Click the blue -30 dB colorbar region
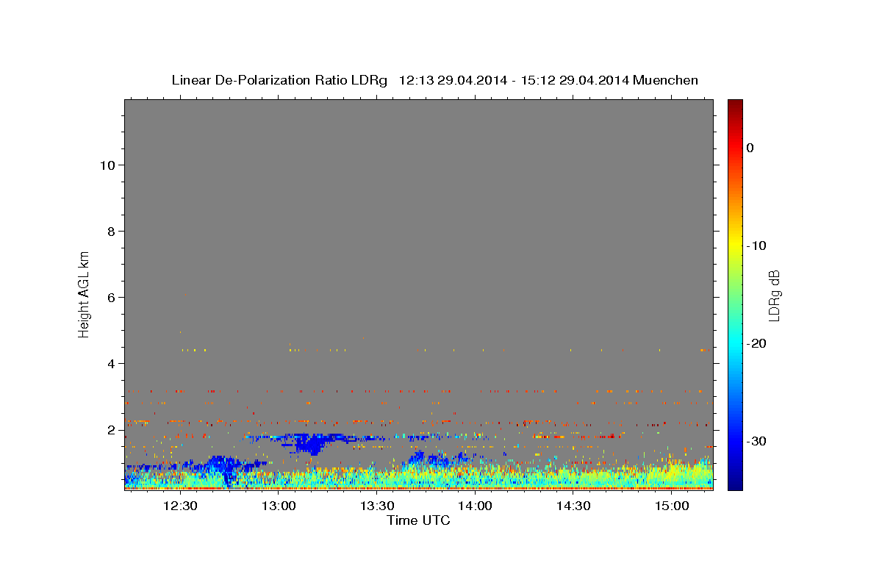Screen dimensions: 882x588 coord(735,441)
